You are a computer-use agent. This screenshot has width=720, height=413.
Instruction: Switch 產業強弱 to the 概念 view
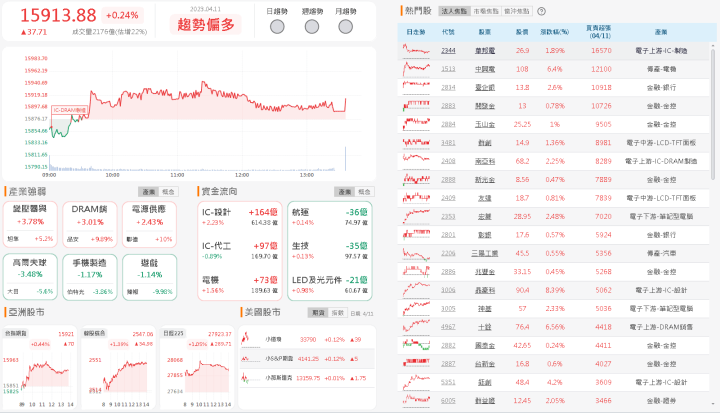tap(167, 190)
